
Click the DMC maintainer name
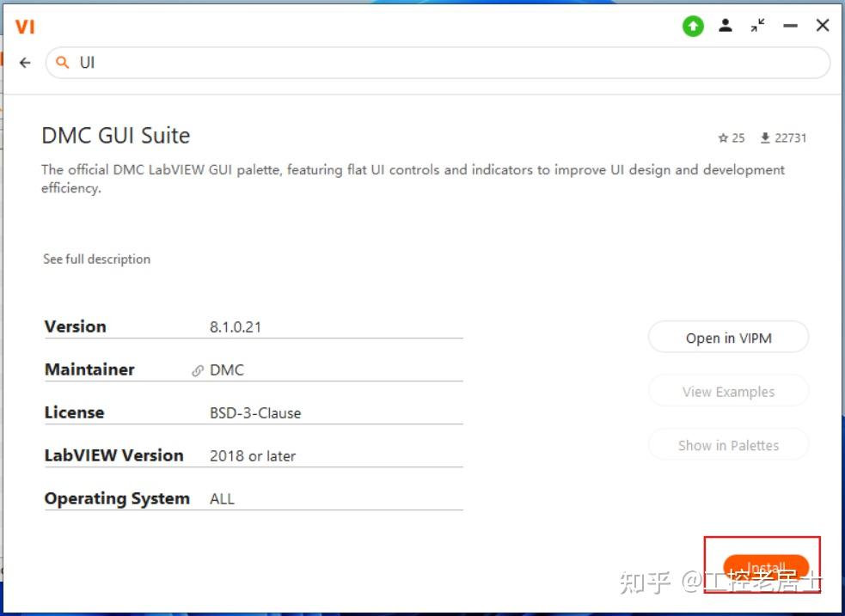coord(227,370)
